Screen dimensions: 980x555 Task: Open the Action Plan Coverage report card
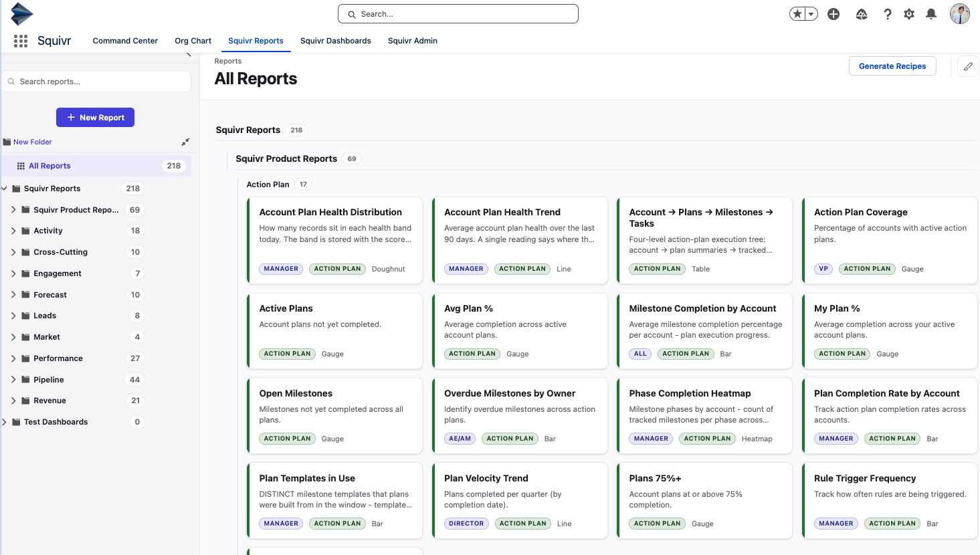pos(890,241)
